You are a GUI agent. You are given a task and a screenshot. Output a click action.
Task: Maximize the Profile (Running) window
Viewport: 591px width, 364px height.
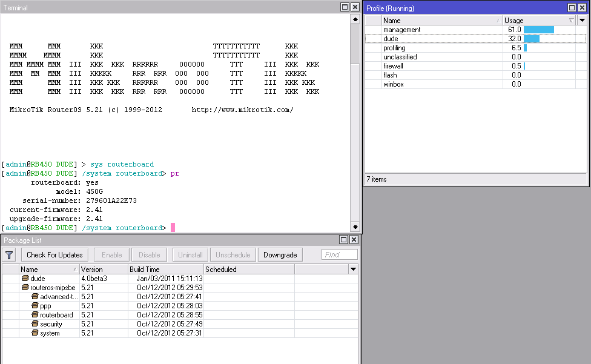pos(572,7)
